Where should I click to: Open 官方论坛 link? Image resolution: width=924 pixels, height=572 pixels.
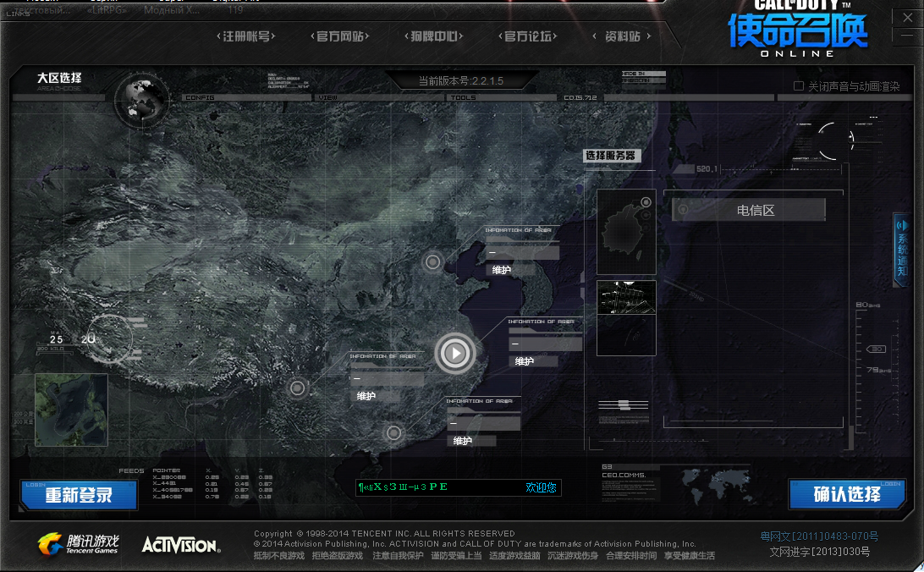(x=528, y=36)
